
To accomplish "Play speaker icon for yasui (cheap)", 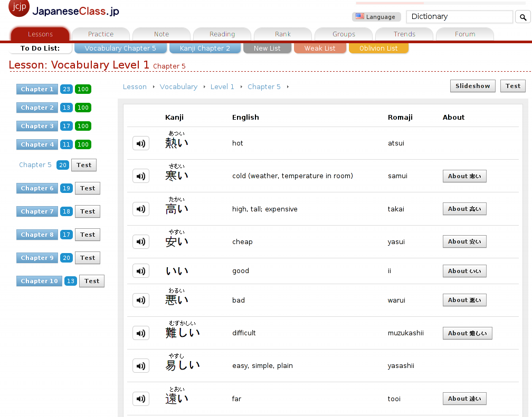I will pyautogui.click(x=141, y=242).
